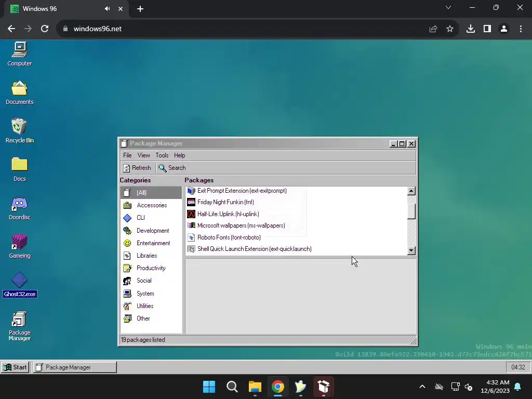Expand the tab search dropdown

tap(448, 7)
